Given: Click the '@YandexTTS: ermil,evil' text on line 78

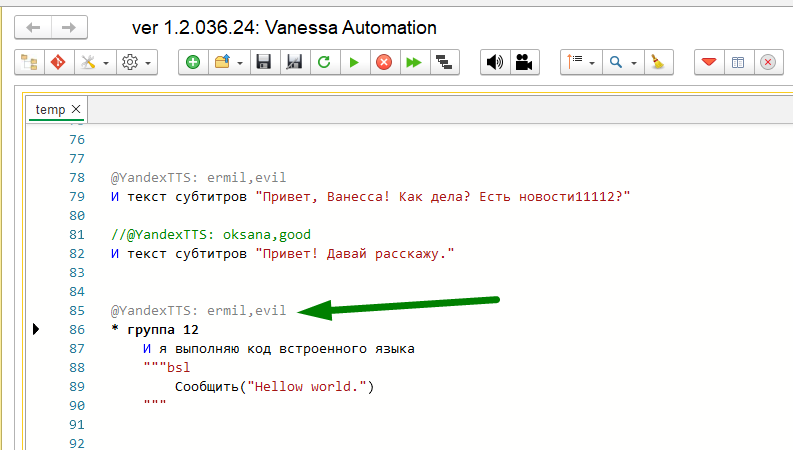Looking at the screenshot, I should coord(198,177).
